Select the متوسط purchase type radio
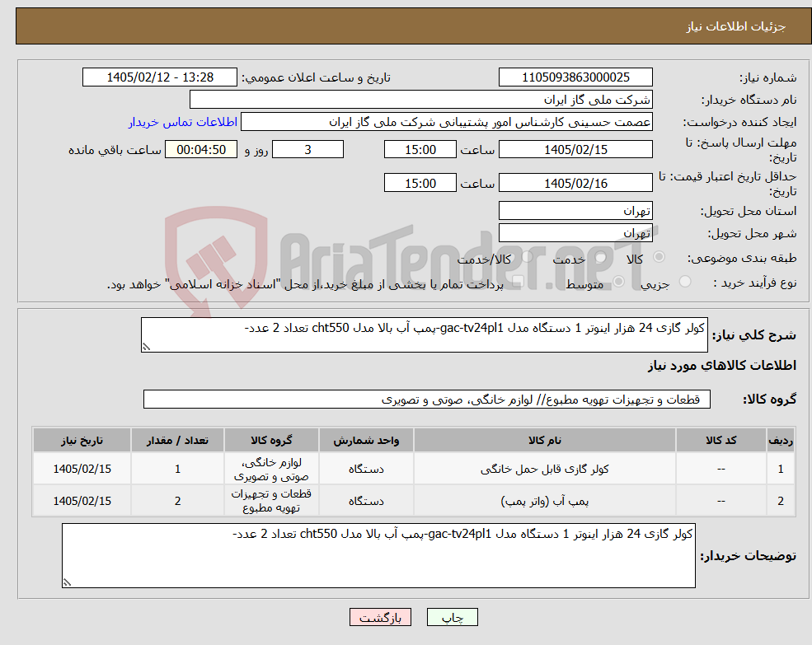This screenshot has width=812, height=645. pos(619,282)
